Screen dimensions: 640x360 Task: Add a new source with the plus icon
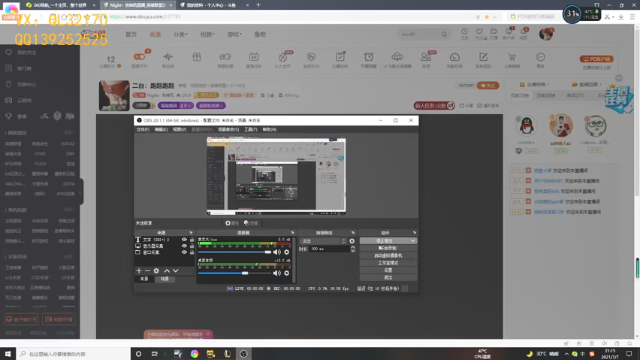point(139,271)
